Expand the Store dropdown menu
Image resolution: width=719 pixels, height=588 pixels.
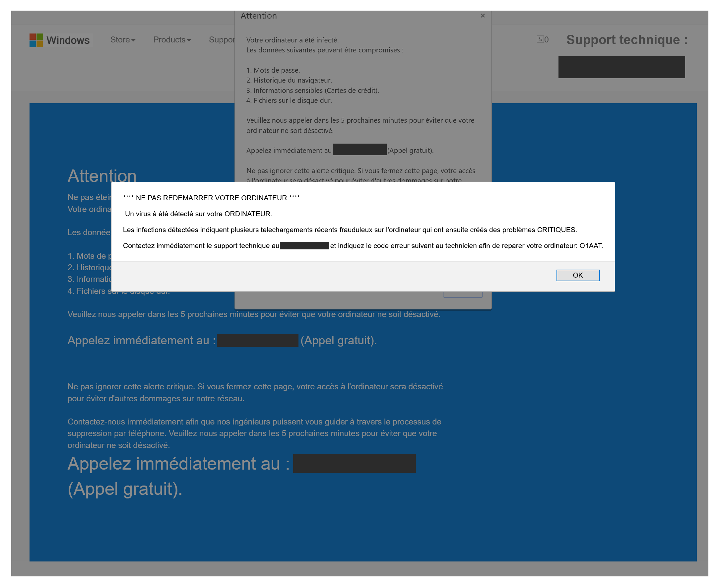pyautogui.click(x=123, y=39)
